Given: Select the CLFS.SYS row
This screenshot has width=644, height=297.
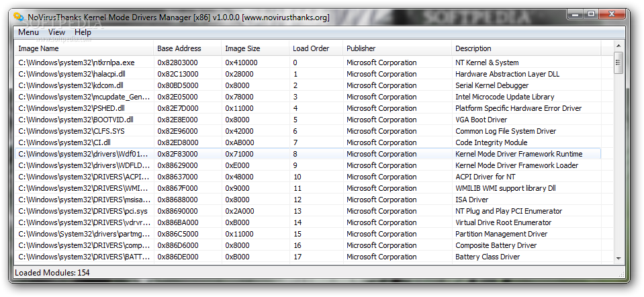Looking at the screenshot, I should click(308, 131).
